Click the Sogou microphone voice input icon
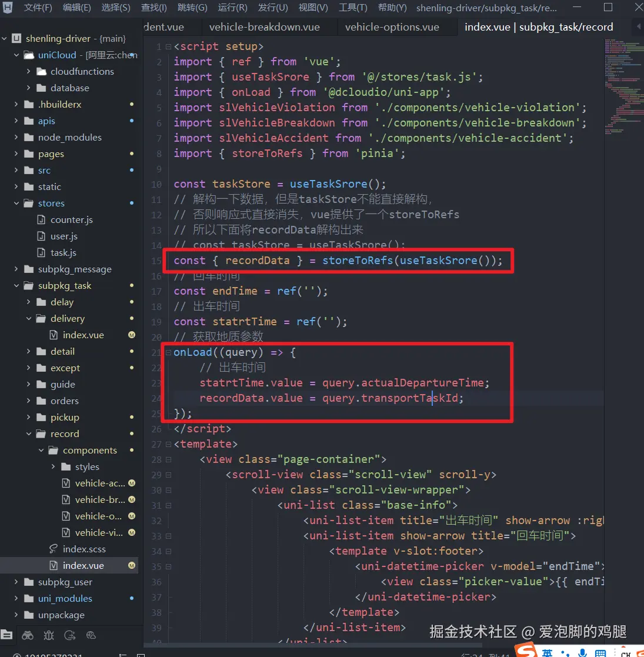Viewport: 644px width, 657px height. click(x=582, y=653)
